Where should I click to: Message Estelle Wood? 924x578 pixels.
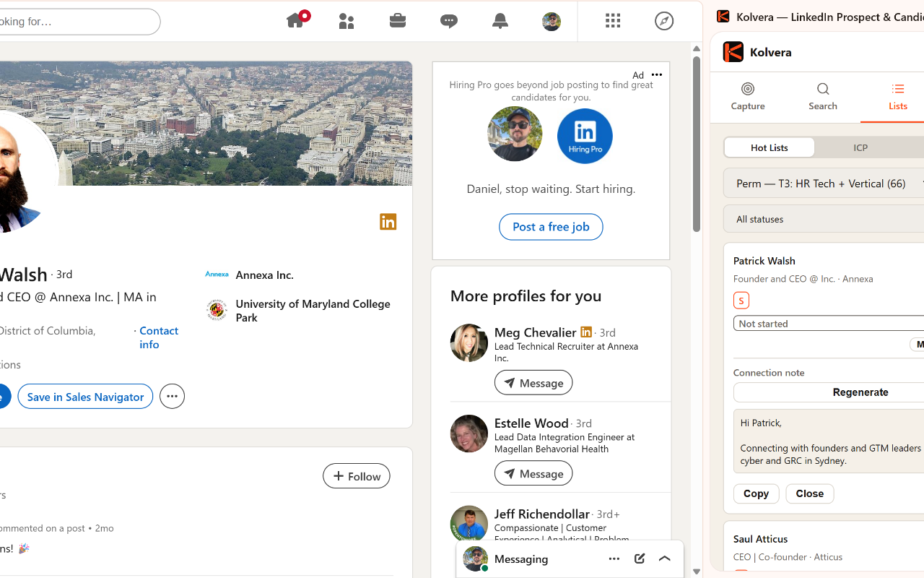(533, 473)
